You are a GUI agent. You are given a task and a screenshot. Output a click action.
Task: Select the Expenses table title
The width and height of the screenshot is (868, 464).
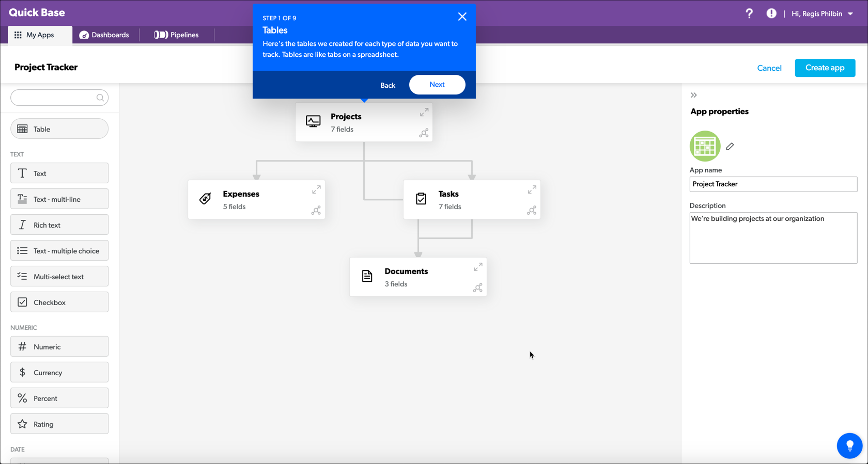pyautogui.click(x=241, y=194)
